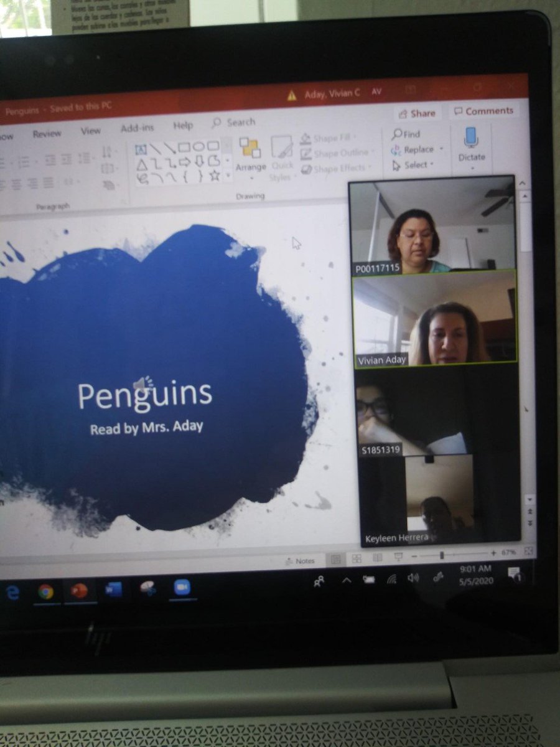Switch to Reading view

377,558
